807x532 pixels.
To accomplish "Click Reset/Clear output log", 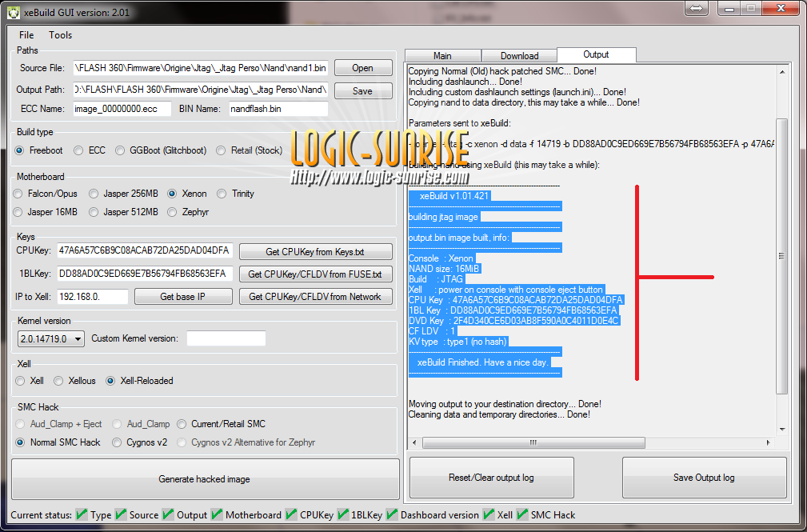I will click(492, 478).
